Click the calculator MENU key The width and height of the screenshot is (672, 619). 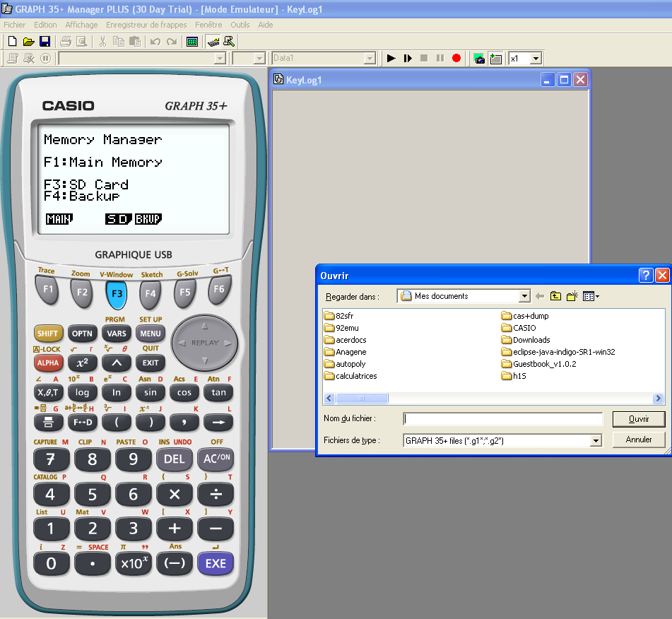point(151,334)
